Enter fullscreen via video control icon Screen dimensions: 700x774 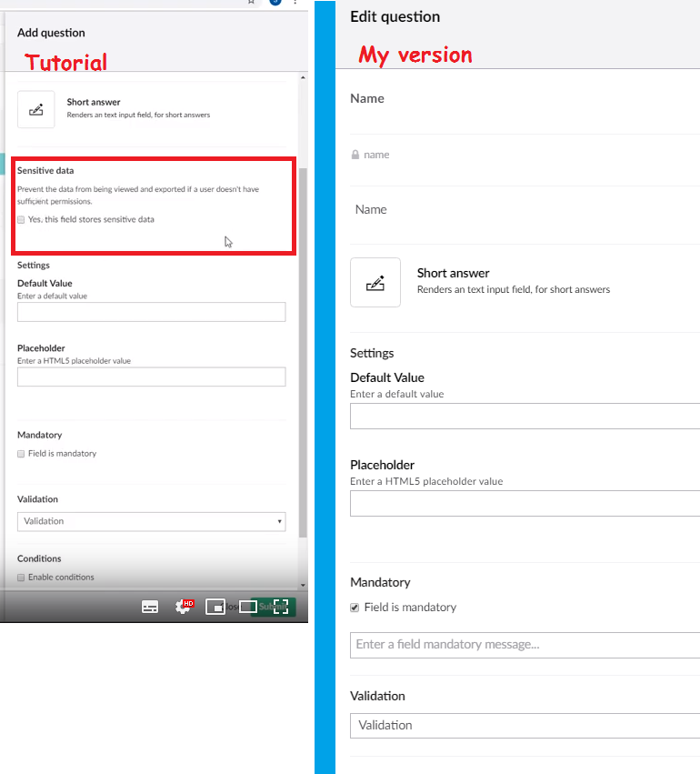[x=281, y=607]
